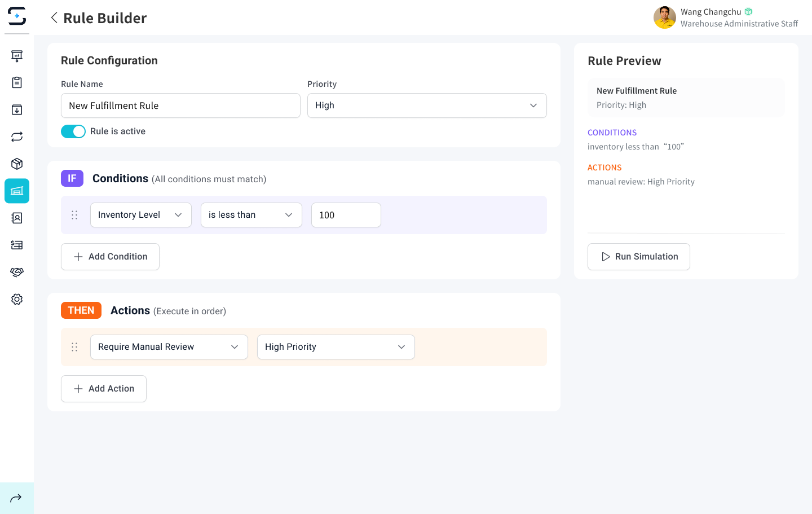Open the contacts address book icon
The width and height of the screenshot is (812, 514).
[17, 218]
